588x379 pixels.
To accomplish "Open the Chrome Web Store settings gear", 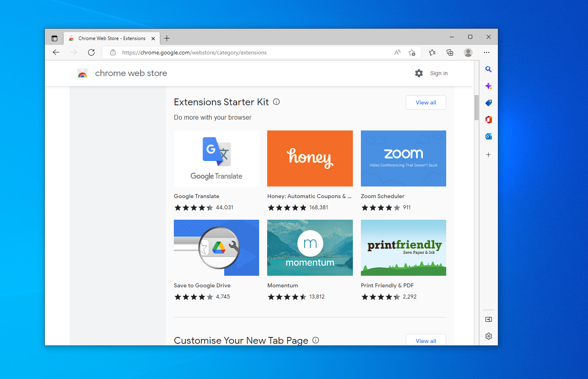I will coord(419,73).
